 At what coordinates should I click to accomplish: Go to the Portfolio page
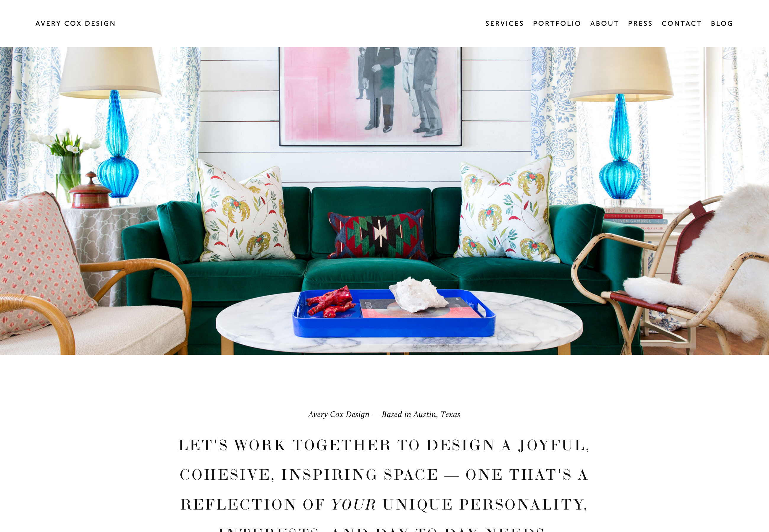coord(557,23)
